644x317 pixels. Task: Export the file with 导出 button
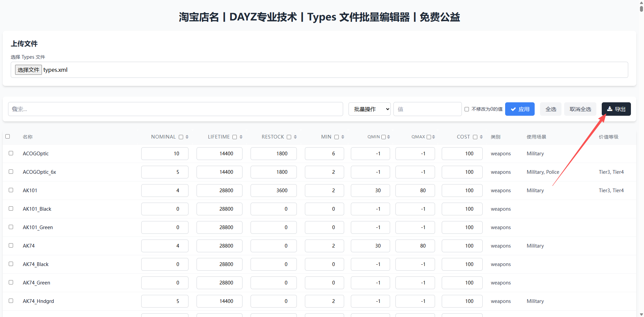pos(616,109)
